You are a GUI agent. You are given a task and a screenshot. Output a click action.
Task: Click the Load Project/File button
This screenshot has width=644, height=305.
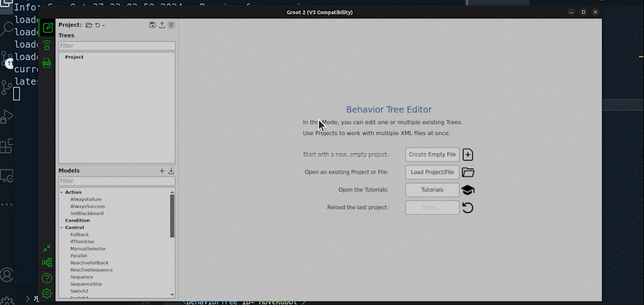tap(432, 172)
